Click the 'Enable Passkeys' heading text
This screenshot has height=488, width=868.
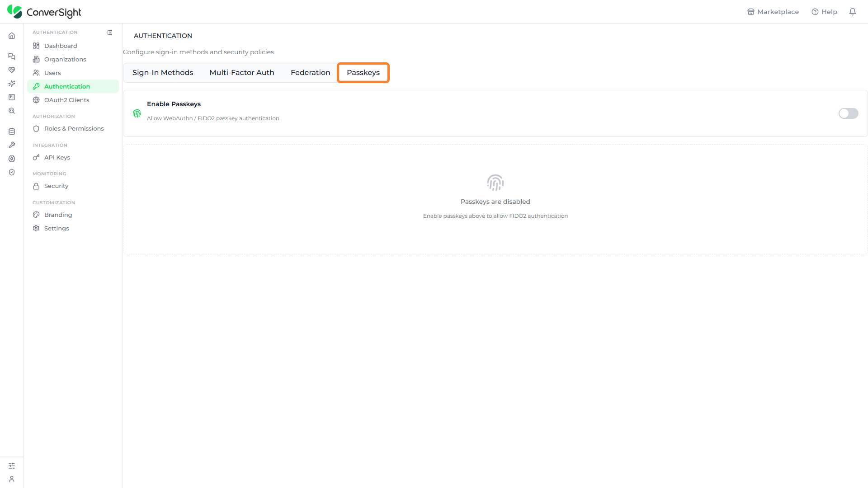click(174, 104)
